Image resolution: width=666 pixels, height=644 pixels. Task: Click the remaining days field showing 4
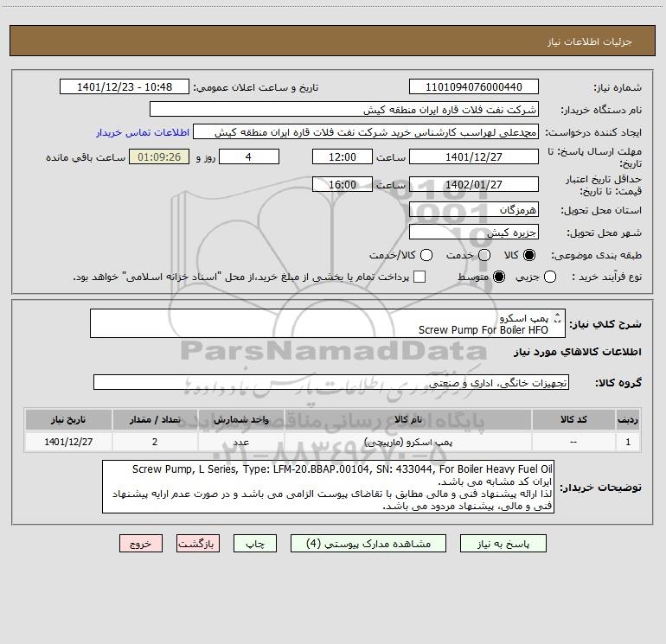coord(249,157)
